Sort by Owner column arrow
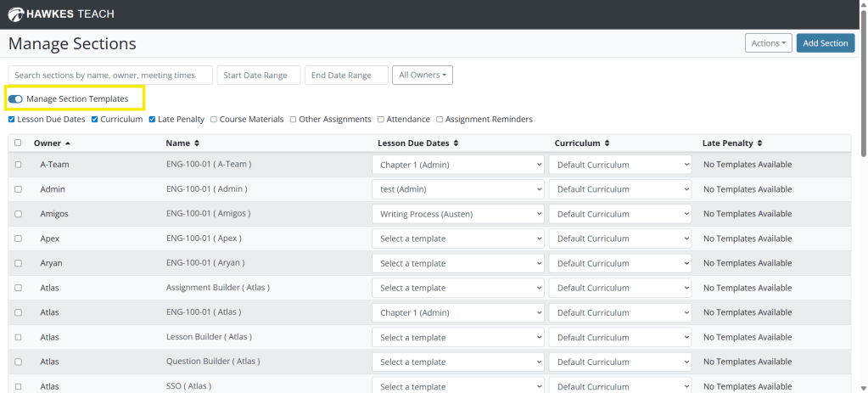The width and height of the screenshot is (868, 393). click(x=68, y=143)
